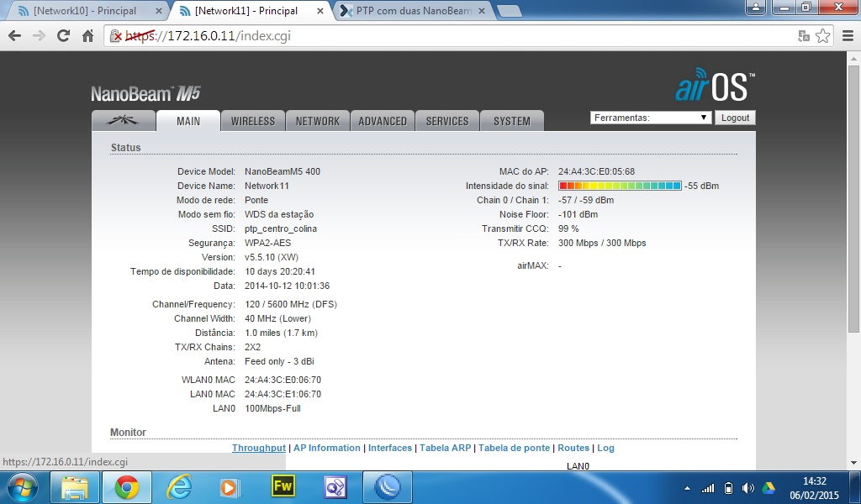Image resolution: width=861 pixels, height=504 pixels.
Task: Close the Network10 browser tab
Action: [x=159, y=11]
